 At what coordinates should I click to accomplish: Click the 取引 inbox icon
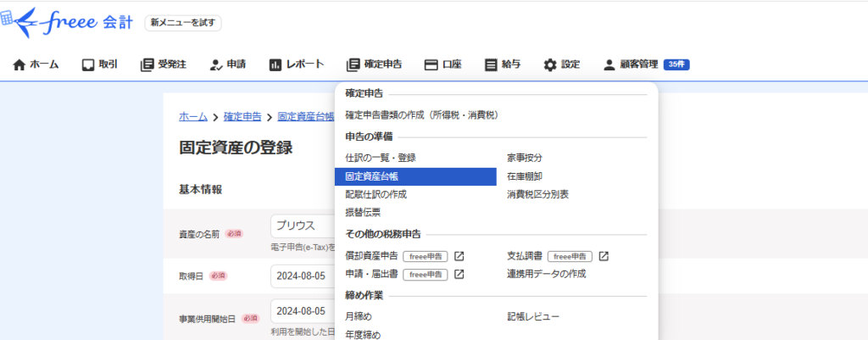87,64
